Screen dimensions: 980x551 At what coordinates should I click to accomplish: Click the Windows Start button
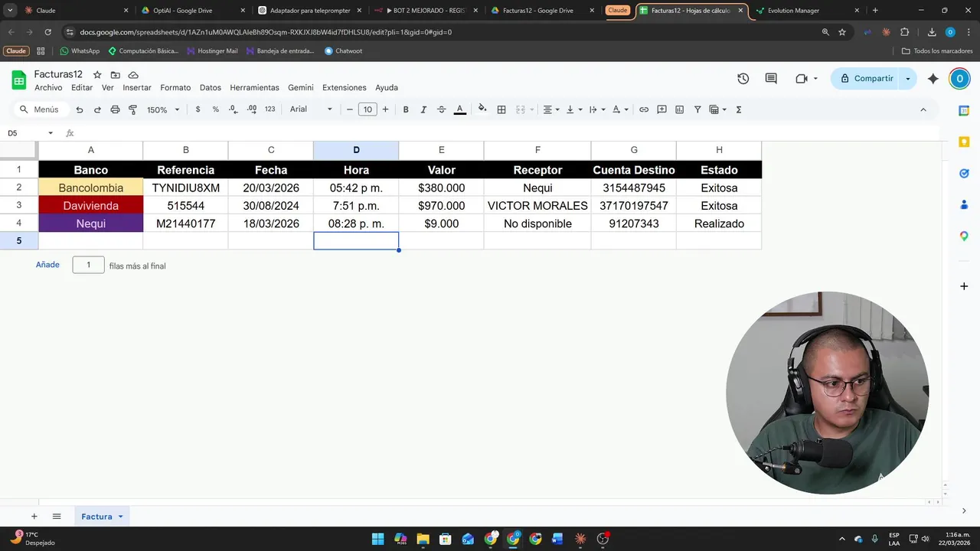[377, 539]
